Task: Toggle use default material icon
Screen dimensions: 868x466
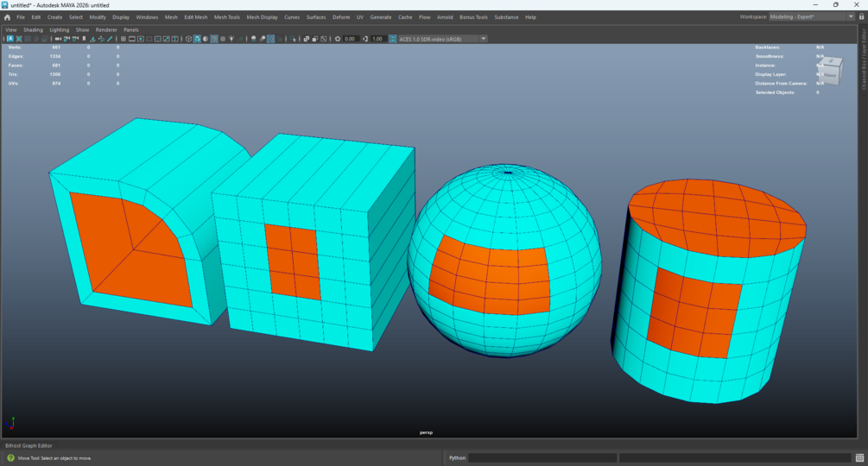Action: point(206,39)
